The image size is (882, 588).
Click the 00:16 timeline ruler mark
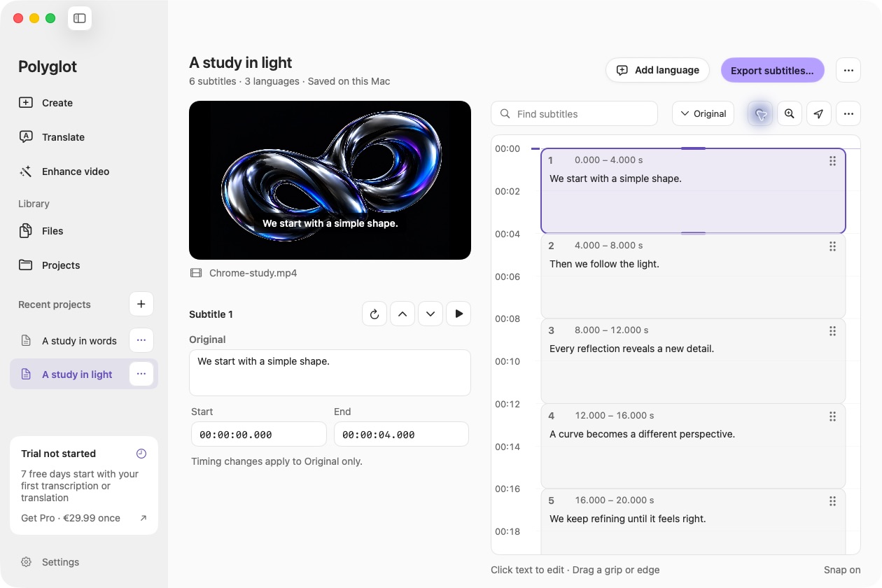point(507,489)
